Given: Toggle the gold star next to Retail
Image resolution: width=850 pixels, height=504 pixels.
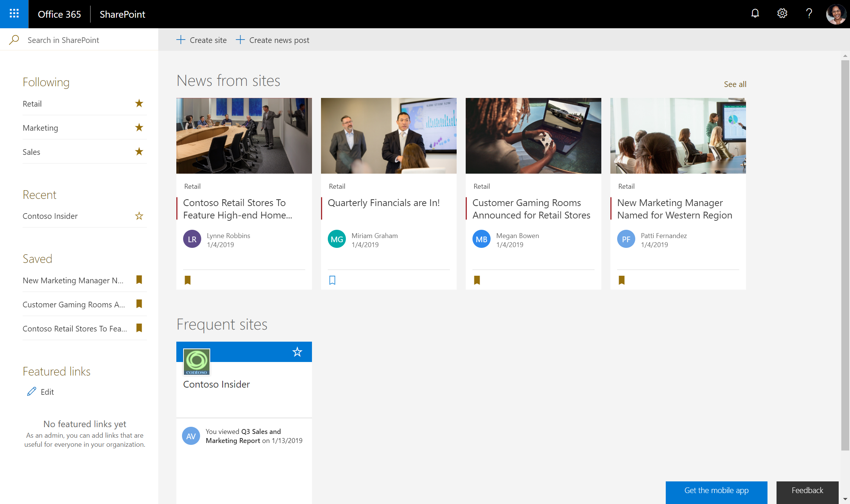Looking at the screenshot, I should pyautogui.click(x=139, y=103).
